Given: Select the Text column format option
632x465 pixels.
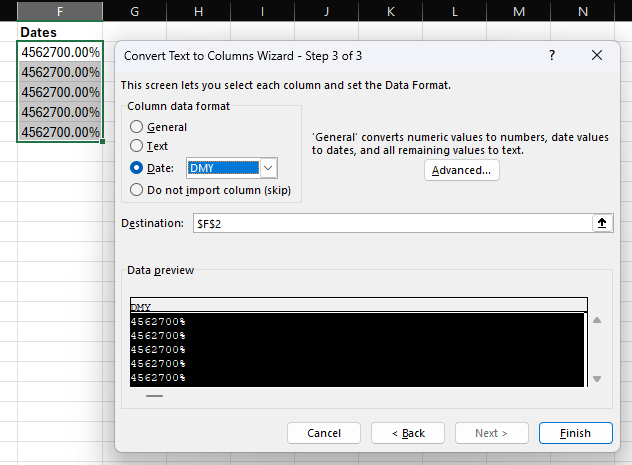Looking at the screenshot, I should click(136, 145).
